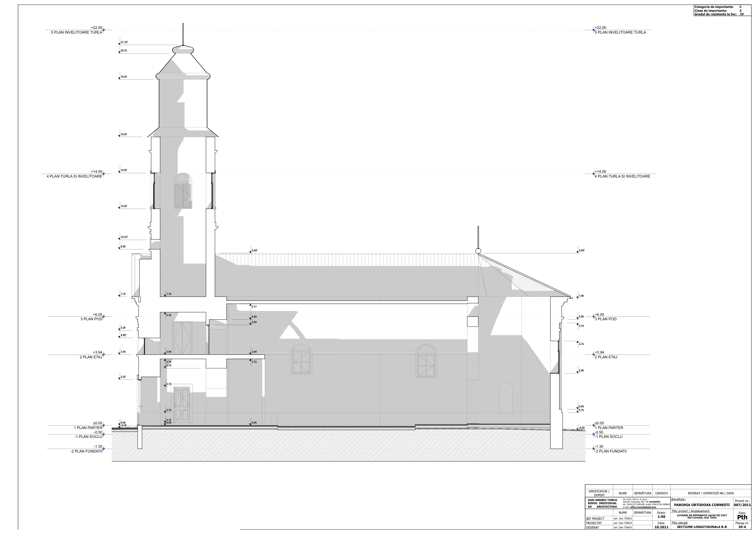Click the left arched nave window
The height and width of the screenshot is (534, 756).
[301, 359]
